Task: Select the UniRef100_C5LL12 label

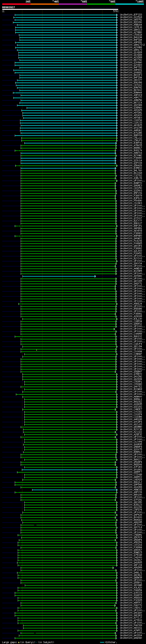Action: tap(131, 138)
